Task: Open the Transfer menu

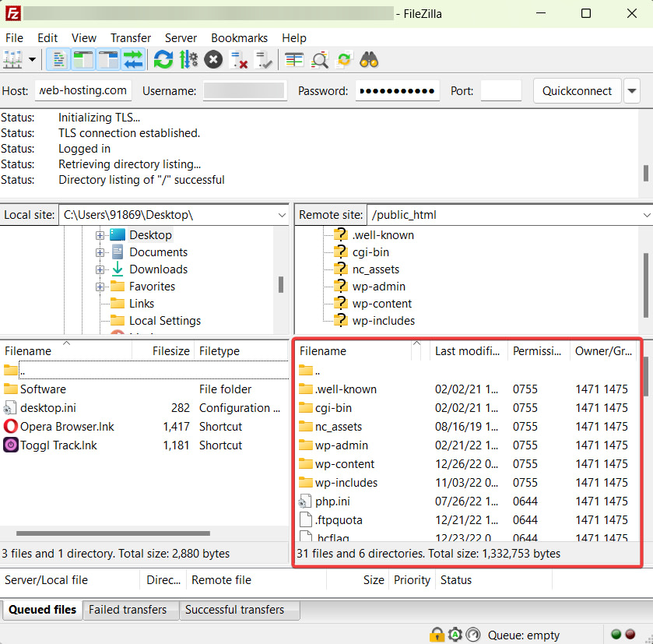Action: coord(130,37)
